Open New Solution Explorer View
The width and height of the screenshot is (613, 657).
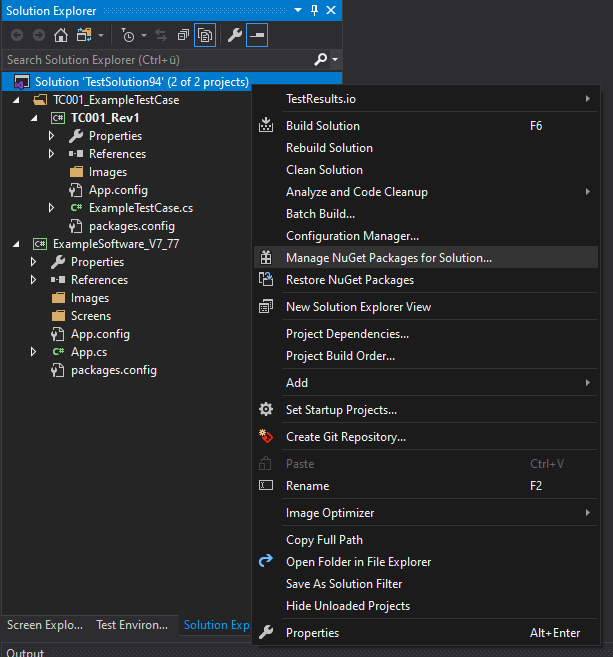pyautogui.click(x=426, y=307)
